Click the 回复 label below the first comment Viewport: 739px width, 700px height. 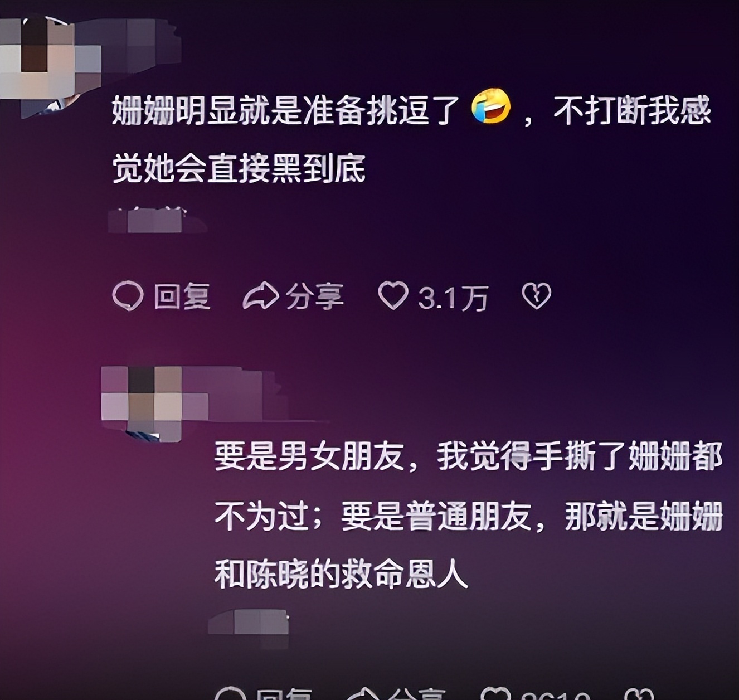pos(182,296)
